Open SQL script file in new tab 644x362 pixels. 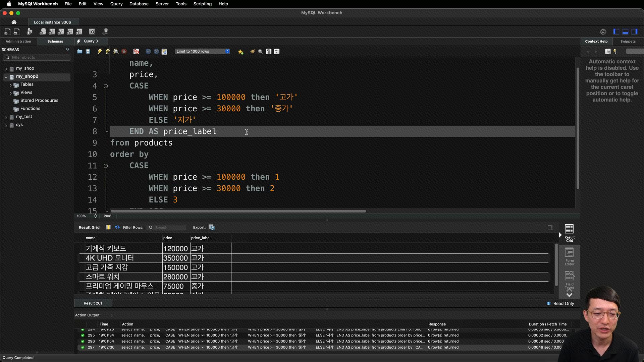tap(17, 32)
